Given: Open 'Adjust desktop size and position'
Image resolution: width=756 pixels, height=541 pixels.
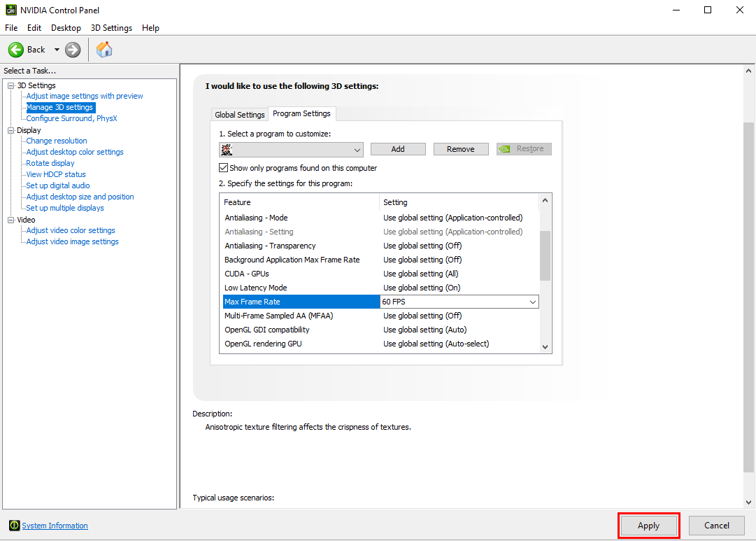Looking at the screenshot, I should [80, 197].
